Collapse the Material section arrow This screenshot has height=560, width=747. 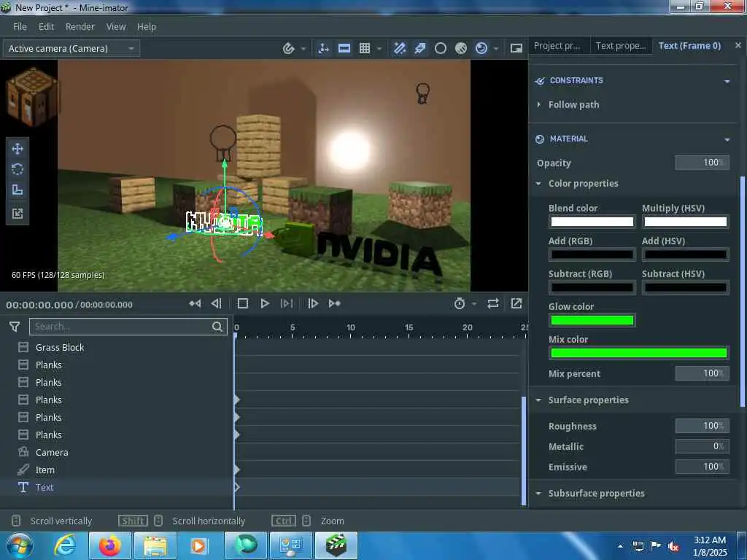tap(727, 139)
